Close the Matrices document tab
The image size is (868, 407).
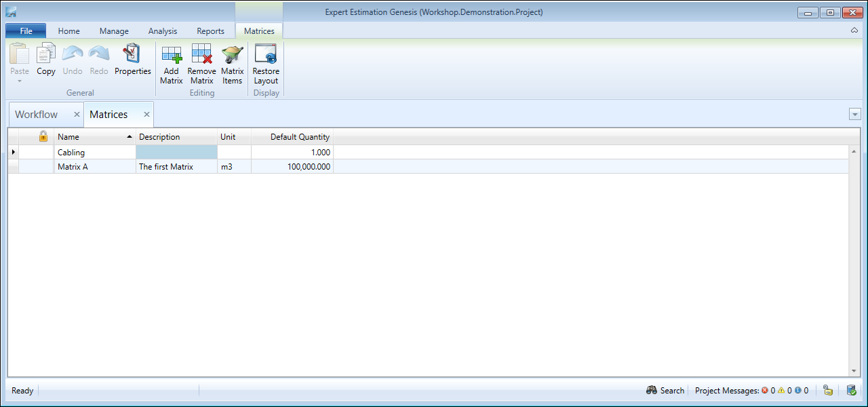coord(146,115)
